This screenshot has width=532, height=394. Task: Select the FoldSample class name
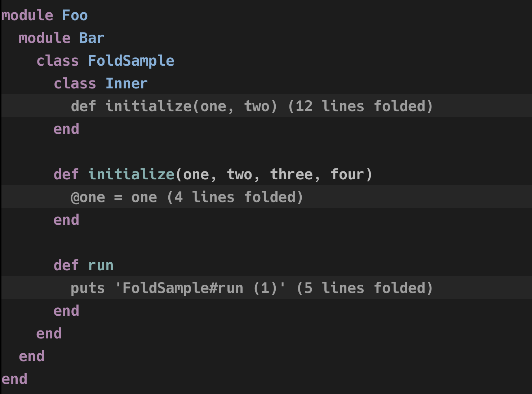coord(131,61)
